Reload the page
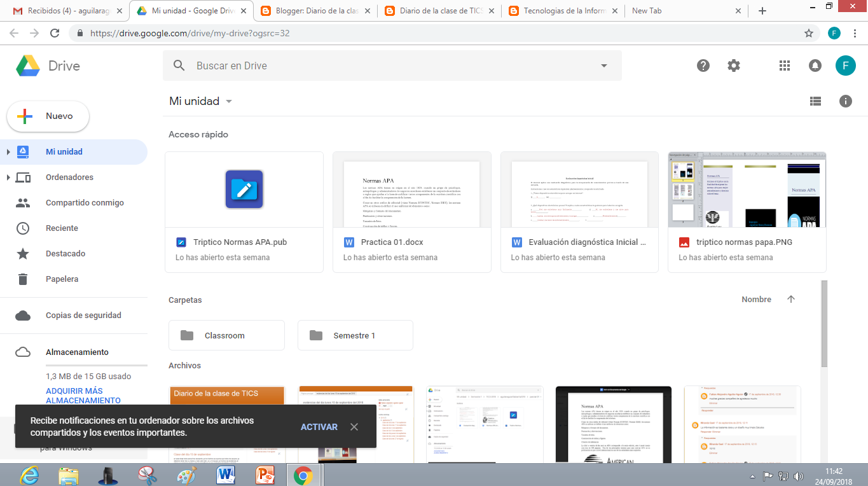 55,33
